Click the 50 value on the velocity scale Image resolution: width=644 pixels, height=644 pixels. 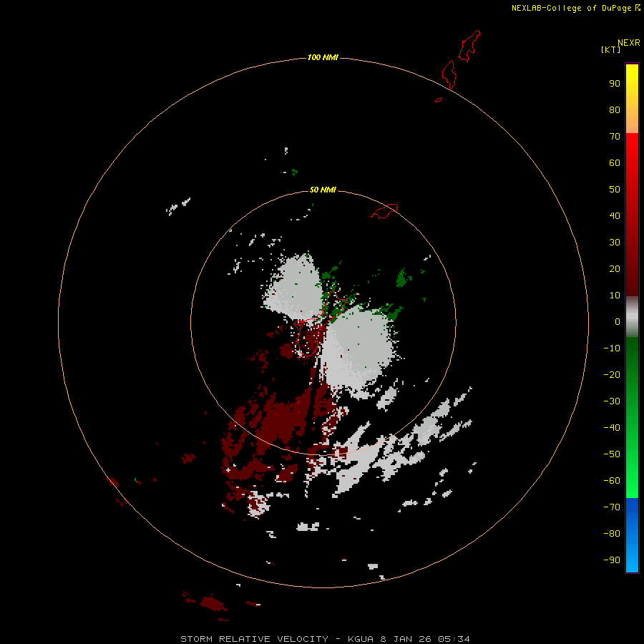pos(615,190)
